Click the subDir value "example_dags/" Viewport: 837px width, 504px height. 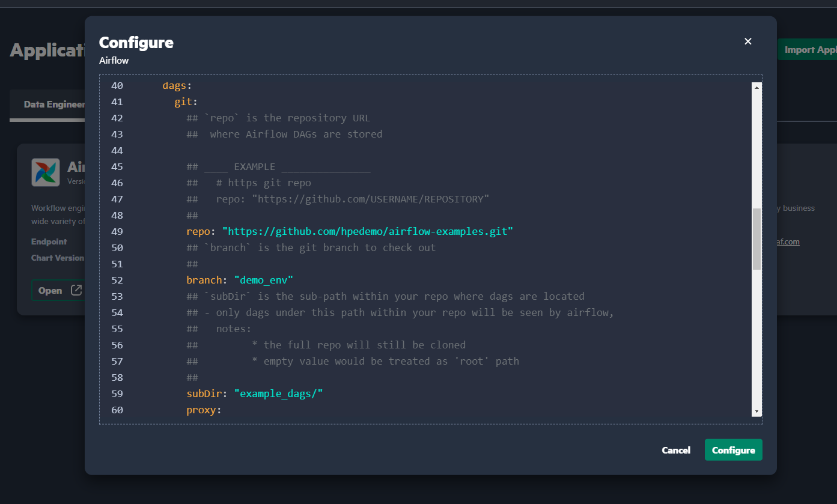point(280,393)
